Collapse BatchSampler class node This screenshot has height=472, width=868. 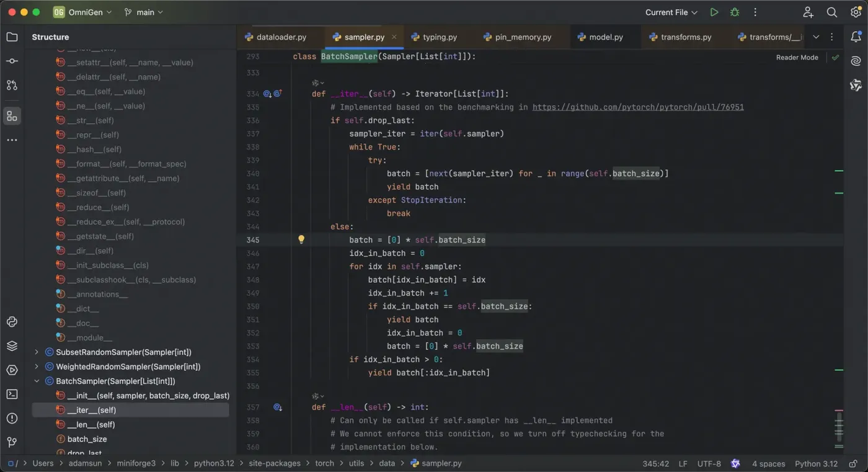click(x=37, y=381)
